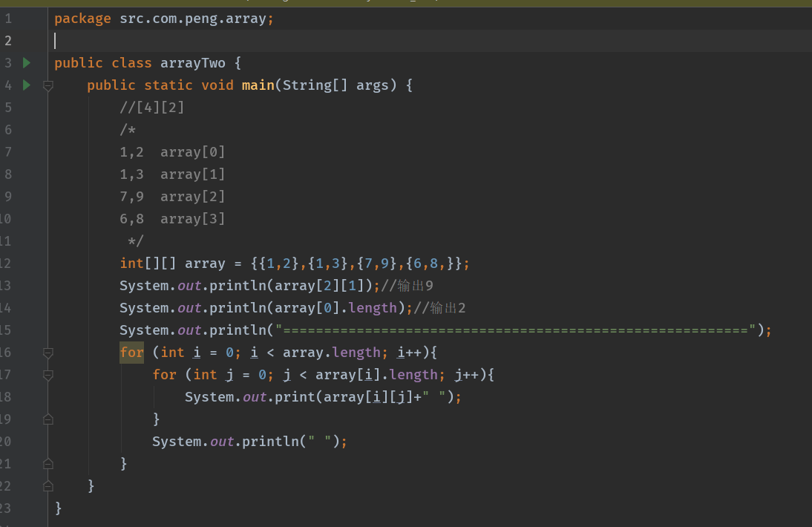Click the comment line 7,9 array[2]
This screenshot has width=812, height=527.
pyautogui.click(x=172, y=196)
